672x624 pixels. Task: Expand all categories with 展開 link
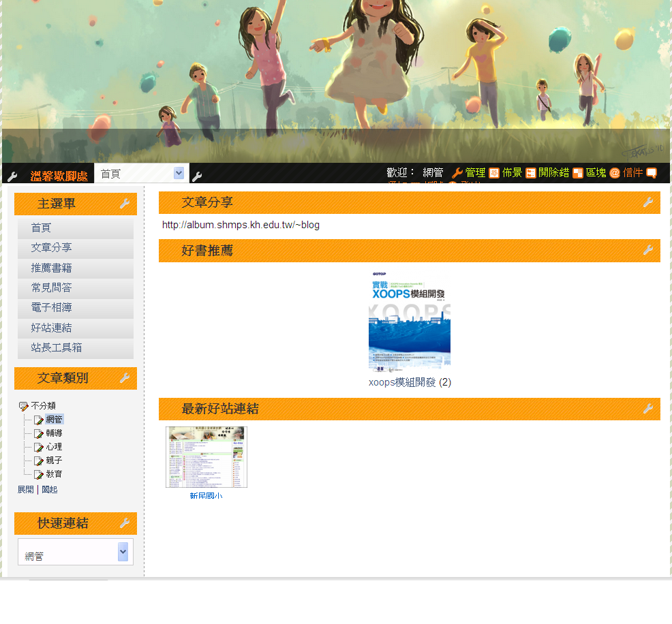(x=25, y=489)
